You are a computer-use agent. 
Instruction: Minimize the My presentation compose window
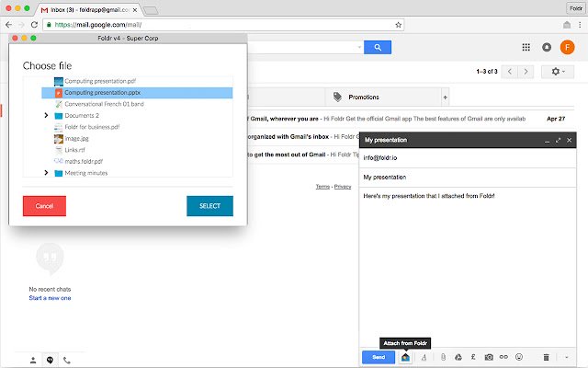coord(547,141)
